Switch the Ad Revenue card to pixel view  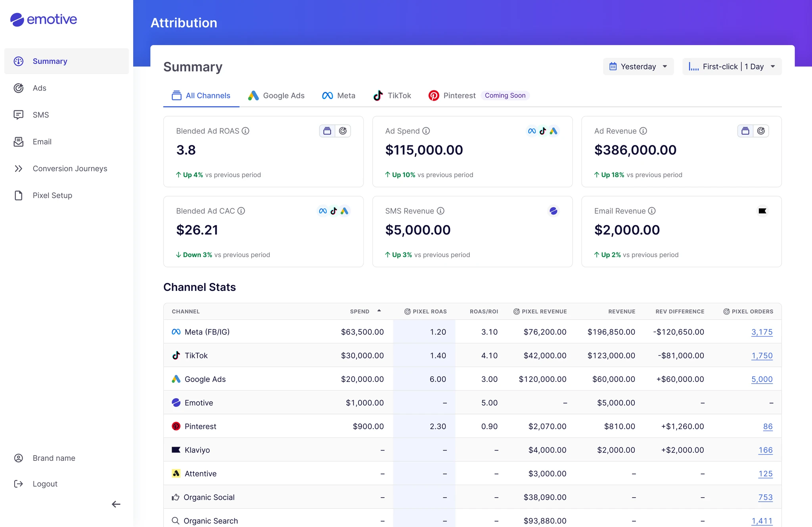pos(761,131)
